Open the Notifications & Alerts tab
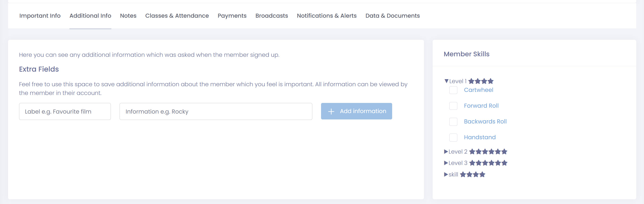 tap(326, 16)
